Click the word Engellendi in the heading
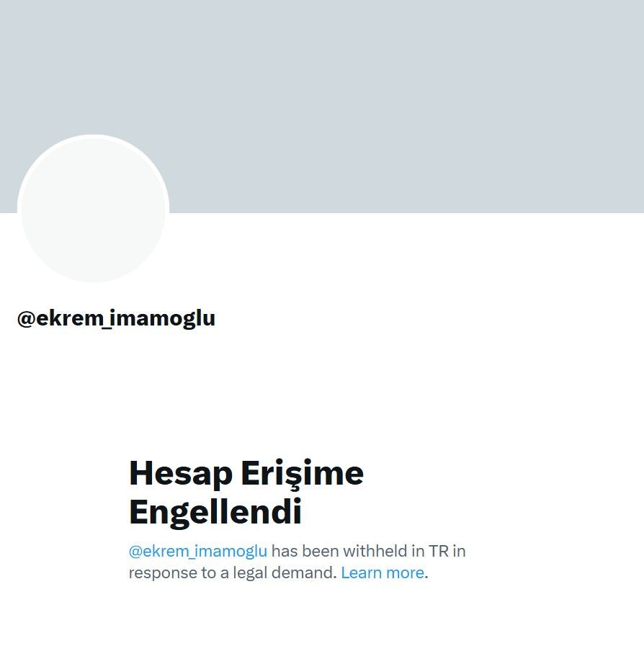Image resolution: width=644 pixels, height=656 pixels. click(x=215, y=513)
